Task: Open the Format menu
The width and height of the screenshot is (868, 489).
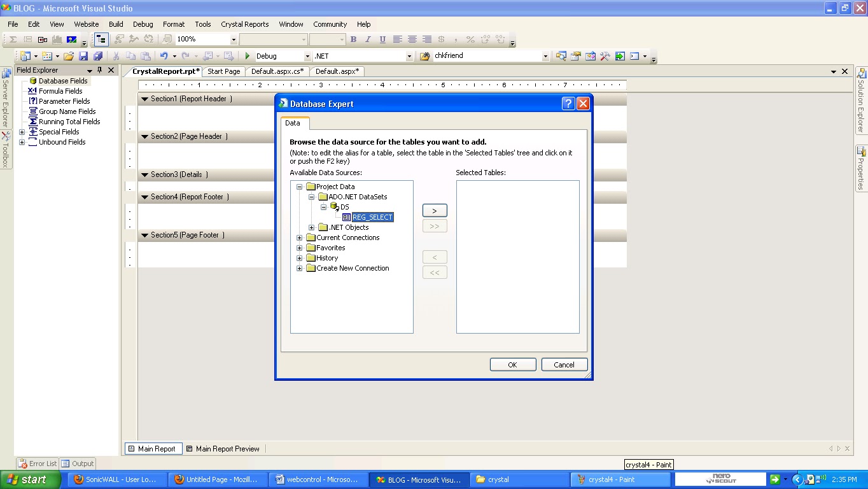Action: (174, 24)
